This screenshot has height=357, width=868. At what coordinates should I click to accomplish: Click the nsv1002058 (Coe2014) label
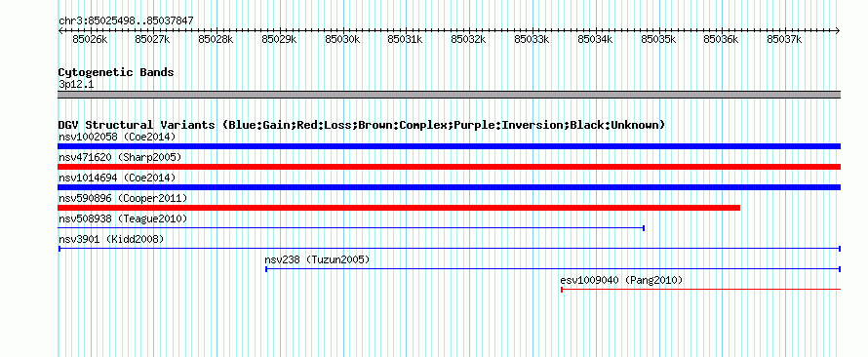coord(117,137)
